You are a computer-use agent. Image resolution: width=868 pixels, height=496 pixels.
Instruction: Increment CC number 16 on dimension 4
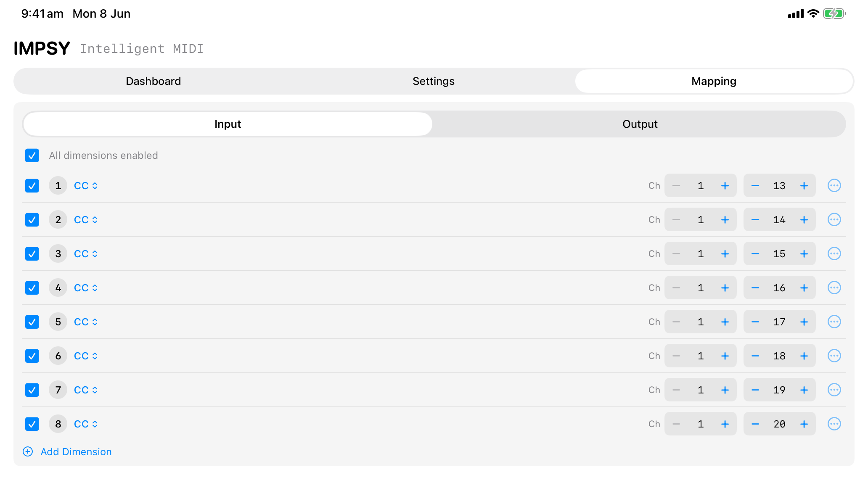pyautogui.click(x=804, y=288)
